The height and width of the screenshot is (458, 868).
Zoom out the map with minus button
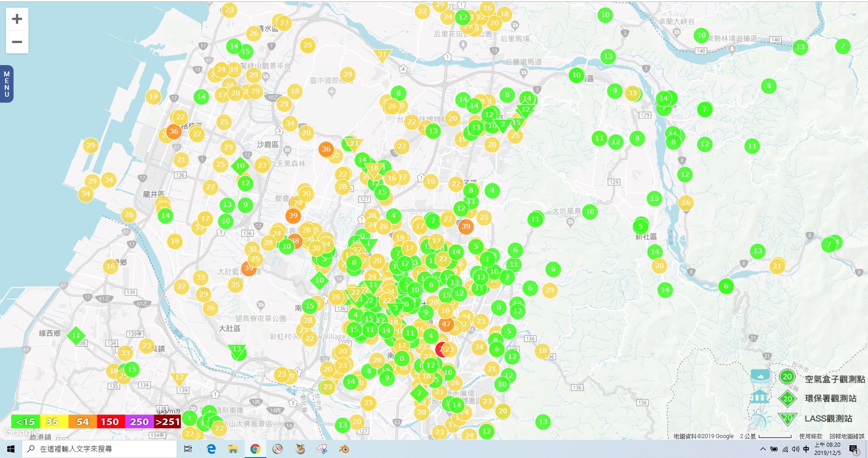[17, 42]
